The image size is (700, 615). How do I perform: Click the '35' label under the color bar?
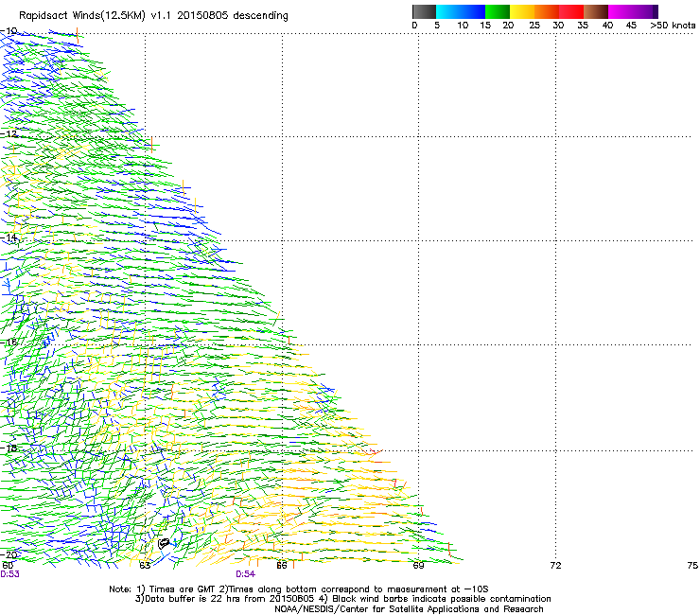[583, 26]
